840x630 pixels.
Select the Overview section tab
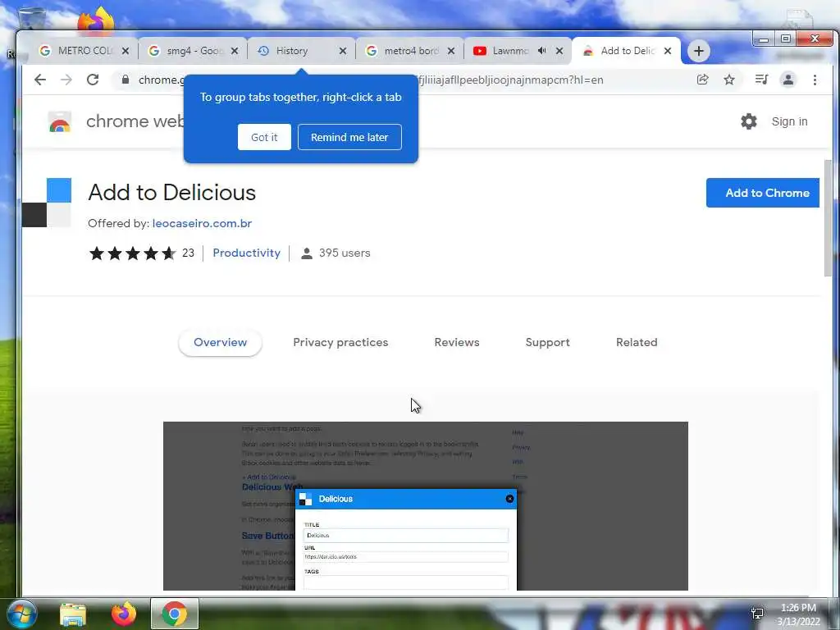point(220,342)
